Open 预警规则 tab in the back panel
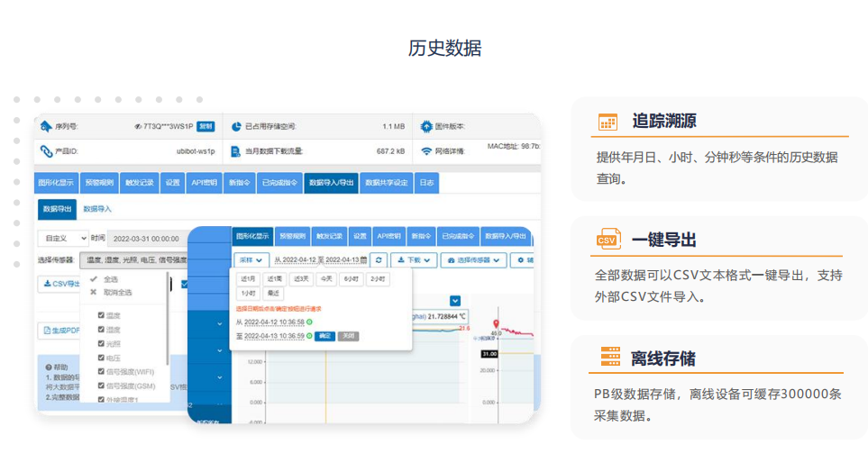 99,183
